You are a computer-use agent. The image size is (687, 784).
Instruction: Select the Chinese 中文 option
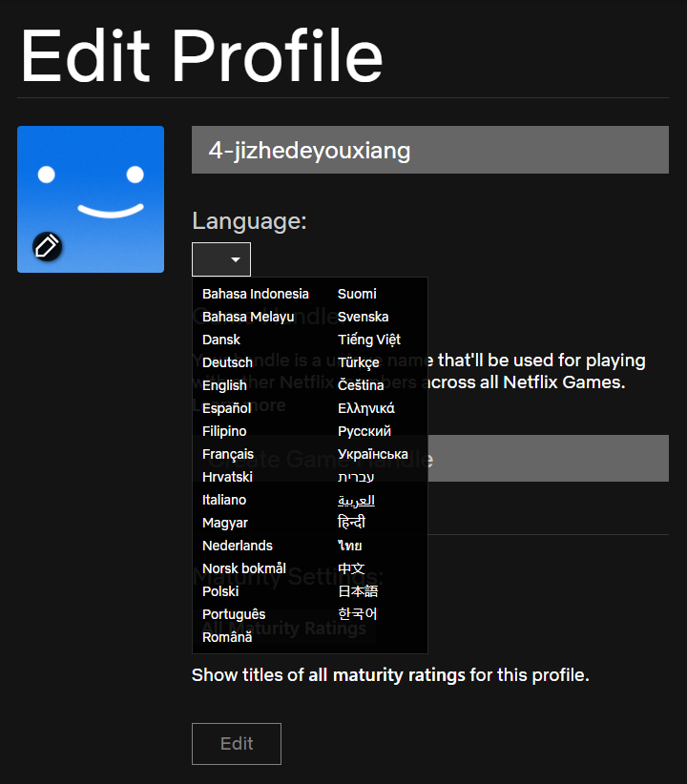pos(351,568)
